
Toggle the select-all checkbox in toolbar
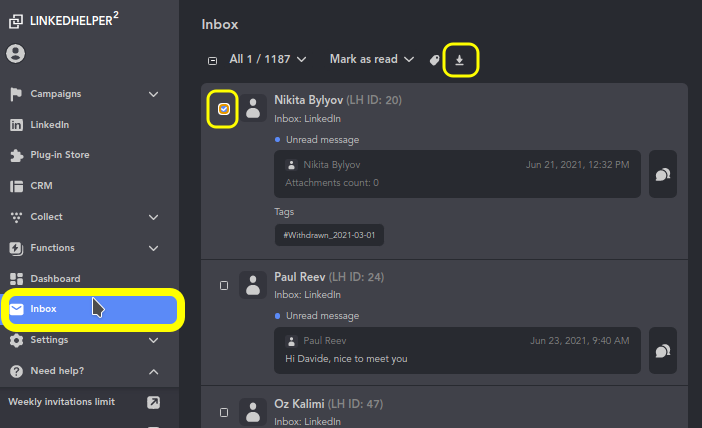point(213,60)
